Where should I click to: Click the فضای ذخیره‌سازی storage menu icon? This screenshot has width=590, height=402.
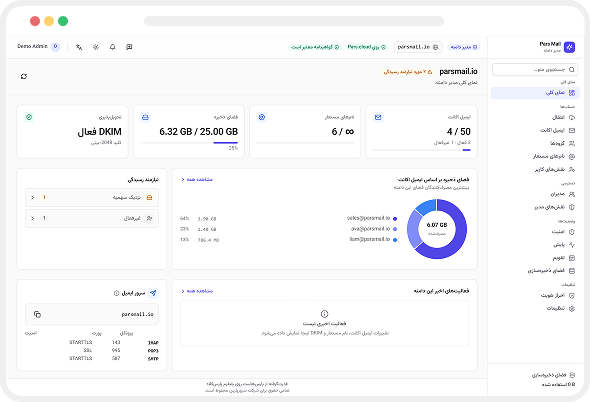(x=572, y=271)
